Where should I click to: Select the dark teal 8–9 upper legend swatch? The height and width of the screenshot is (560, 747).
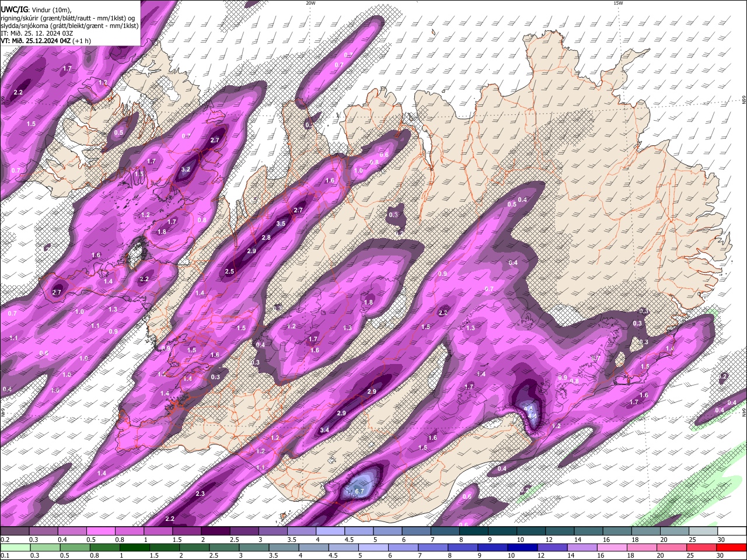click(x=474, y=531)
